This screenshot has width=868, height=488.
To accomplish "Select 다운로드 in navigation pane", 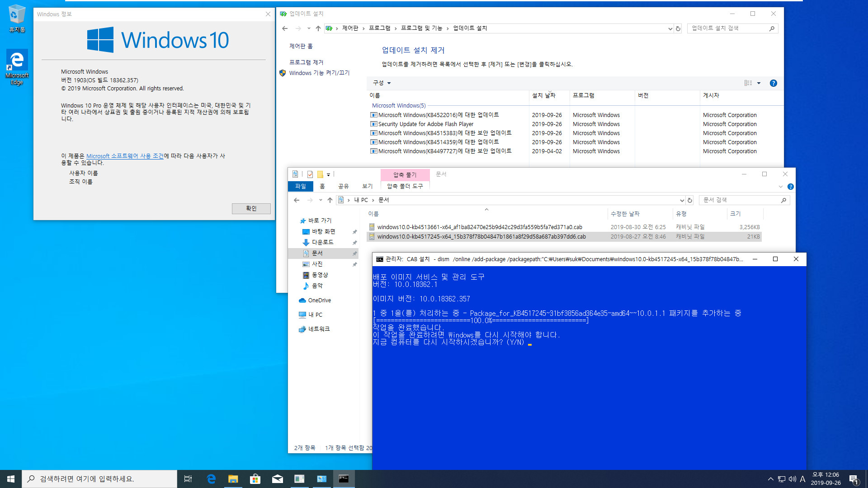I will [x=323, y=242].
